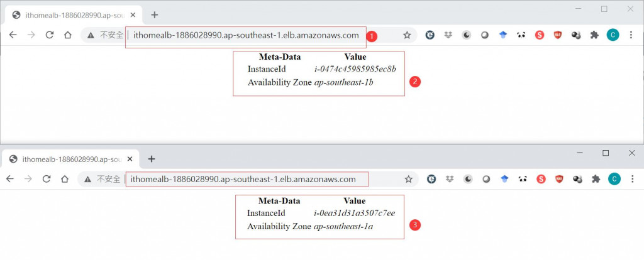Open the Extensions puzzle menu in upper window
This screenshot has height=260, width=644.
[x=594, y=35]
